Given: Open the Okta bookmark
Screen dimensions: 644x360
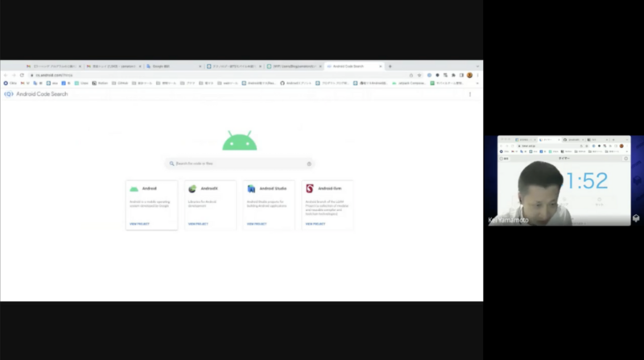Looking at the screenshot, I should (10, 83).
